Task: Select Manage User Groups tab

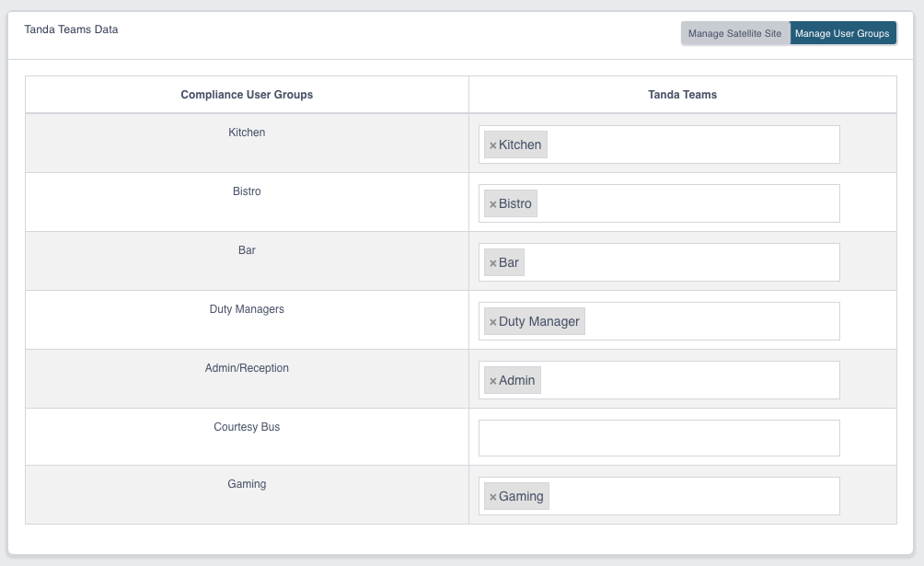Action: [x=842, y=34]
